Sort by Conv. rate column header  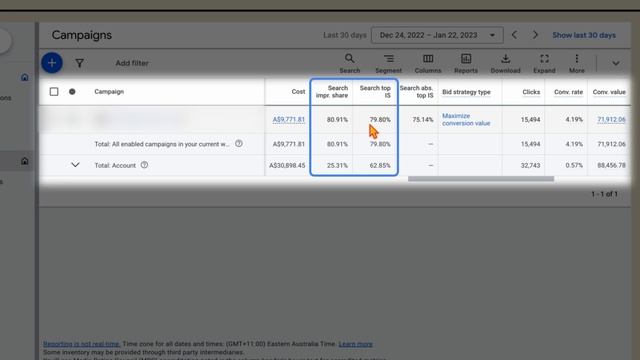click(568, 92)
